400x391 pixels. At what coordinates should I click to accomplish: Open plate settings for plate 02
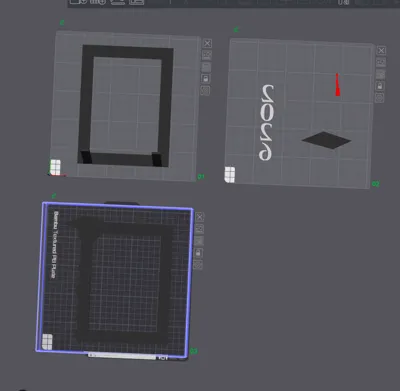pyautogui.click(x=379, y=98)
